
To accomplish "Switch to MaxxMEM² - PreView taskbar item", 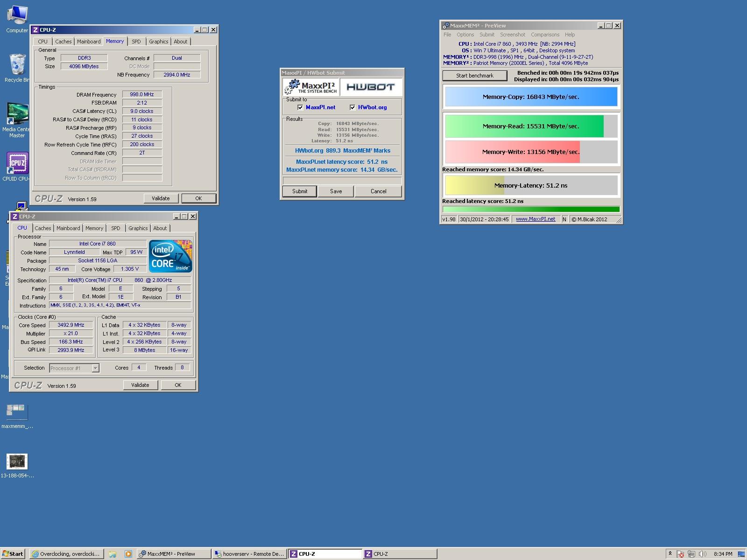I will coord(174,554).
